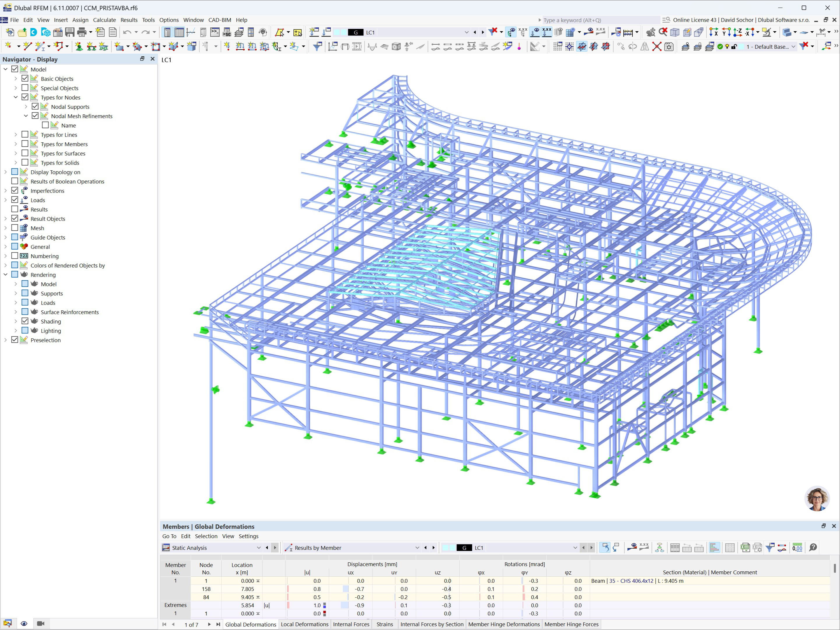Uncheck the Loads display checkbox
Screen dimensions: 840x630
pyautogui.click(x=15, y=200)
